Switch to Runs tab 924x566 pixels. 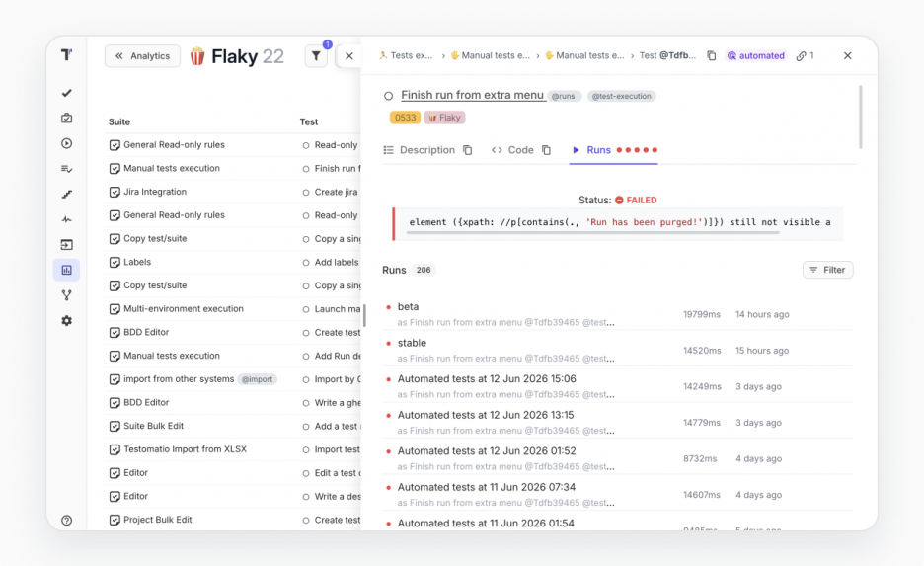coord(613,150)
